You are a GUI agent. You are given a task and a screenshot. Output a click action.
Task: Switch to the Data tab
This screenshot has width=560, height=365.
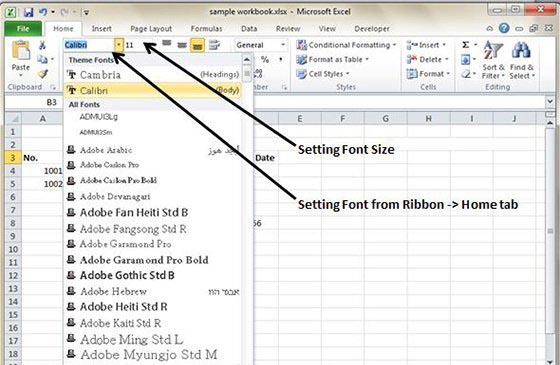click(x=249, y=29)
